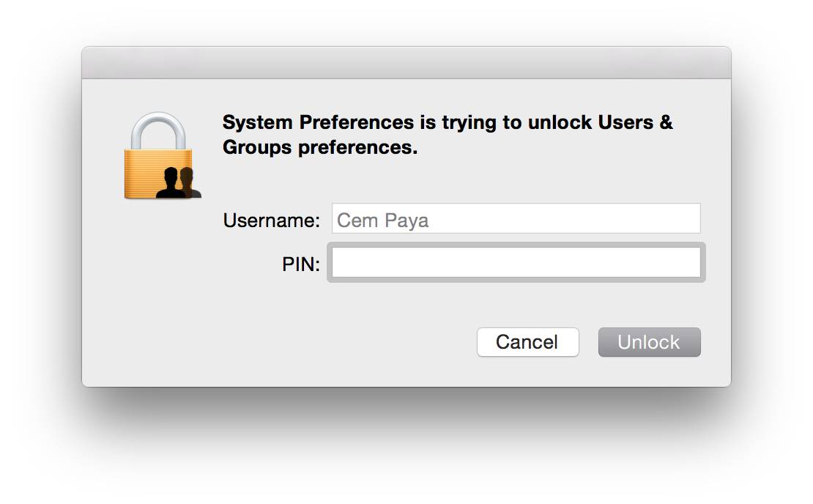The height and width of the screenshot is (504, 813).
Task: Click the "Username:" label
Action: [272, 220]
